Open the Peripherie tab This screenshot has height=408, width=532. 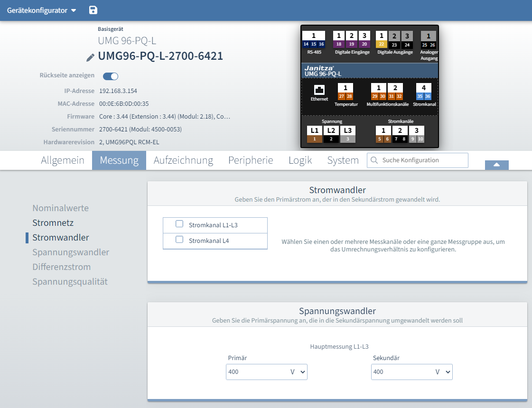(251, 160)
